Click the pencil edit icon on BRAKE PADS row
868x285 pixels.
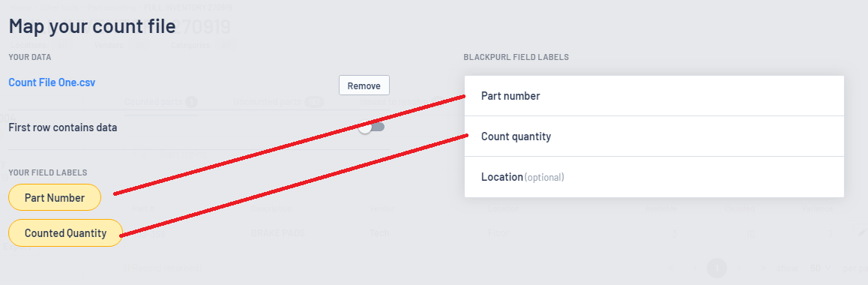pos(861,233)
